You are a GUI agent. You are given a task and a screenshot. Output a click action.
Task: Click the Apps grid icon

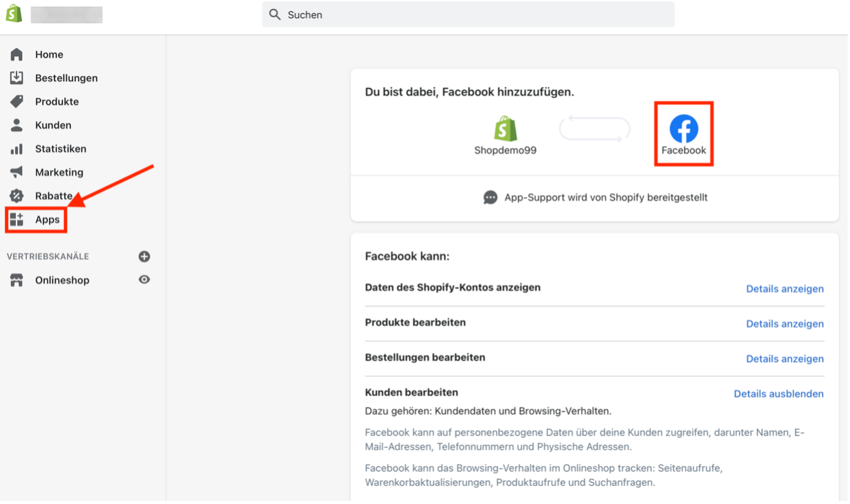pos(17,219)
